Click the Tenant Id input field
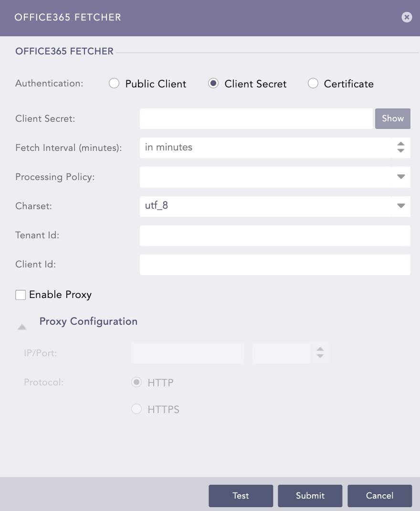 pyautogui.click(x=275, y=235)
